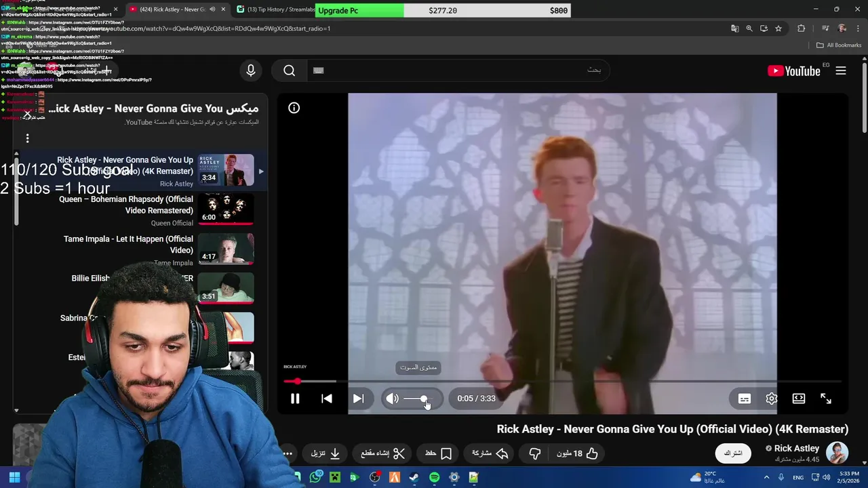Download the video with download button
This screenshot has width=868, height=488.
tap(325, 453)
